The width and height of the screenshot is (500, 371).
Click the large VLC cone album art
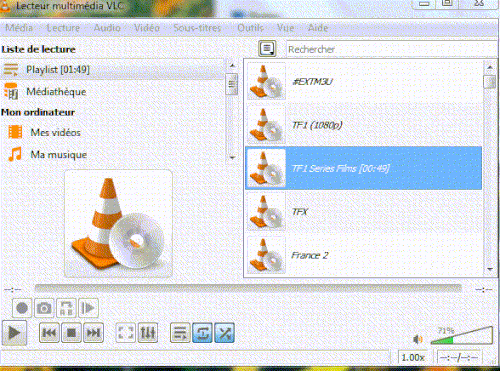pos(118,224)
